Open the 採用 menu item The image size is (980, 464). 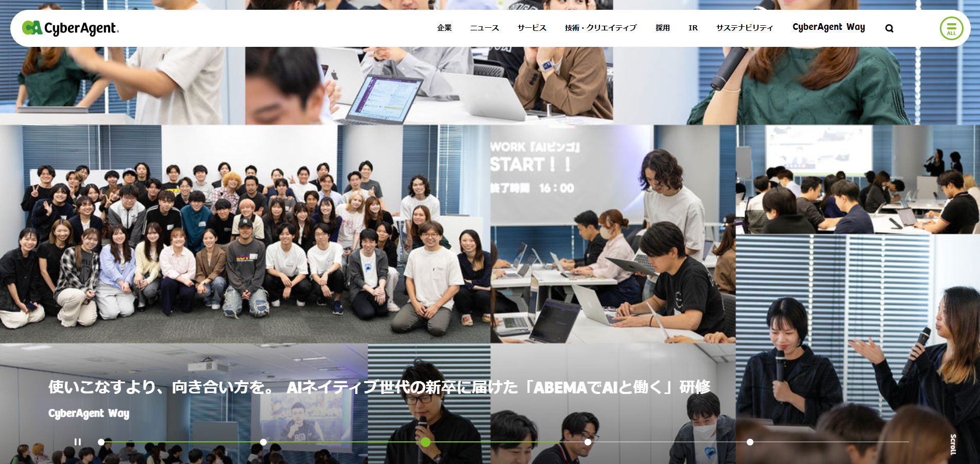click(x=662, y=28)
